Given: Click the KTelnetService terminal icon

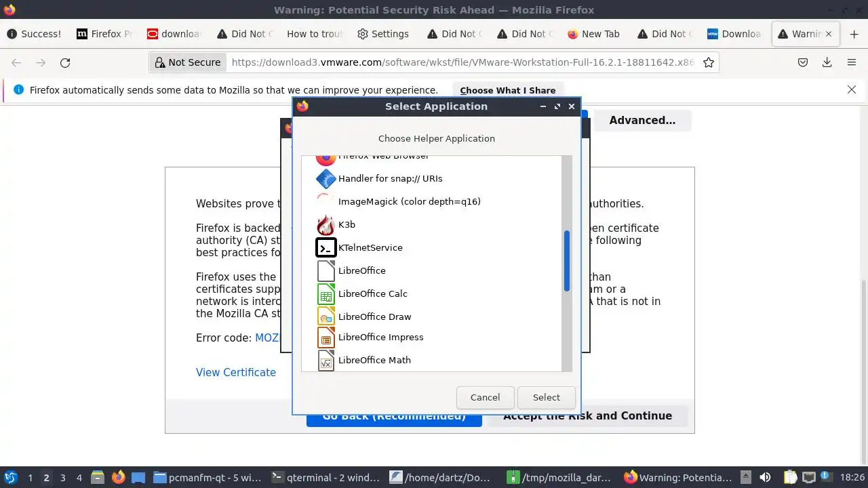Looking at the screenshot, I should [x=326, y=247].
